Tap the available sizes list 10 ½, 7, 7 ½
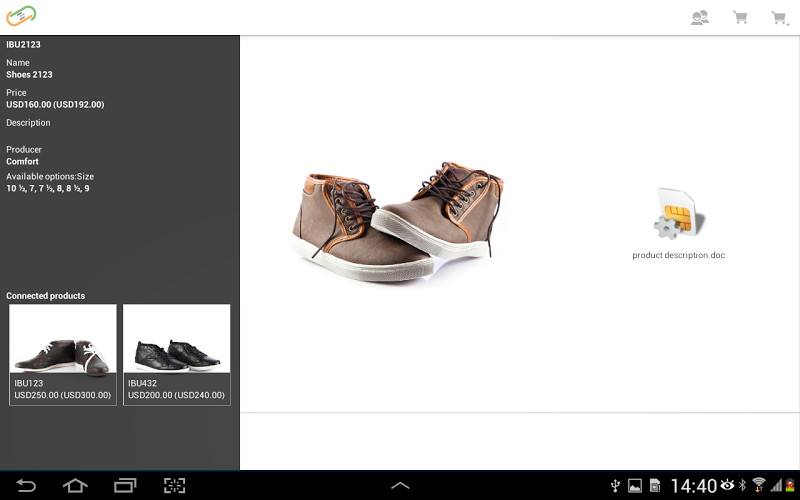This screenshot has width=800, height=500. click(x=48, y=188)
